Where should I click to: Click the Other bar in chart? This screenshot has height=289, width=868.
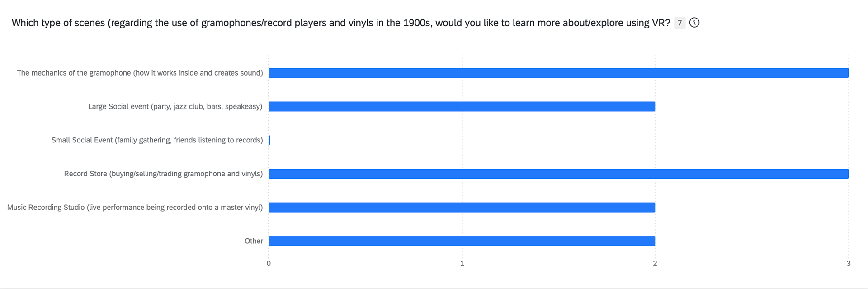click(x=462, y=241)
